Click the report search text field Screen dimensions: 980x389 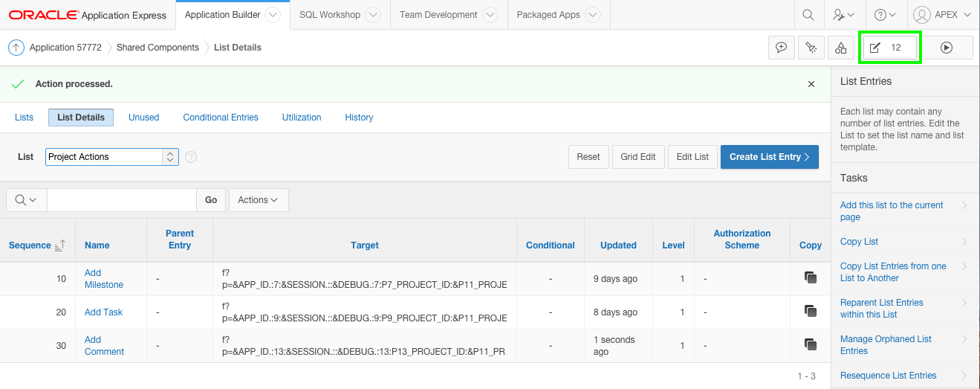tap(121, 200)
